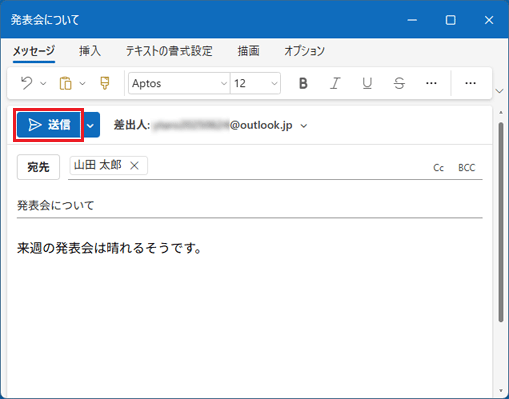Expand the paste options arrow
The height and width of the screenshot is (399, 509).
82,83
